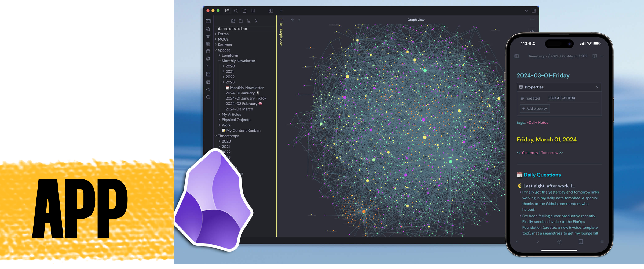644x269 pixels.
Task: Tap new tab plus on phone toolbar
Action: click(x=559, y=242)
